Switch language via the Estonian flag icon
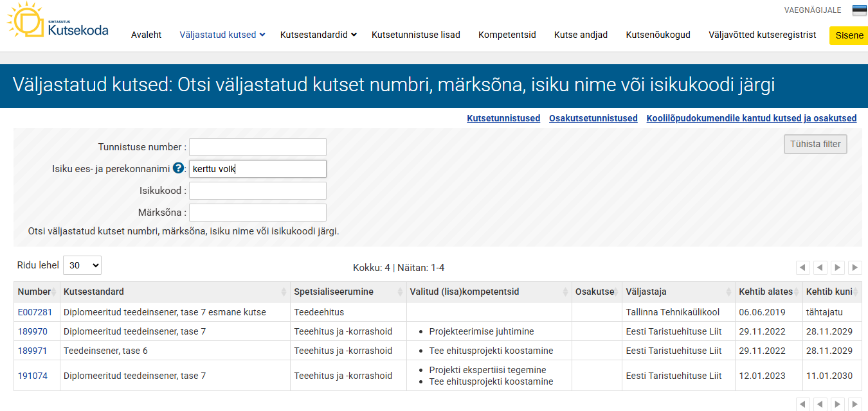Image resolution: width=868 pixels, height=411 pixels. 860,10
